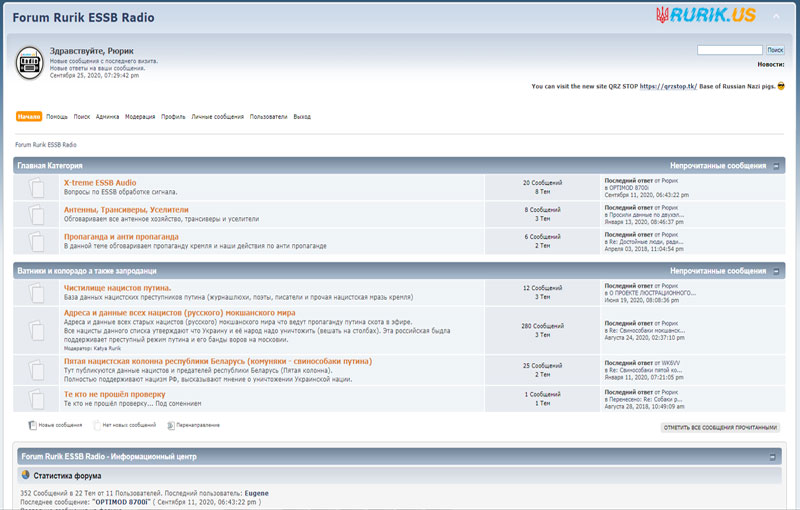The image size is (800, 510).
Task: Click the Выход menu item
Action: [x=302, y=117]
